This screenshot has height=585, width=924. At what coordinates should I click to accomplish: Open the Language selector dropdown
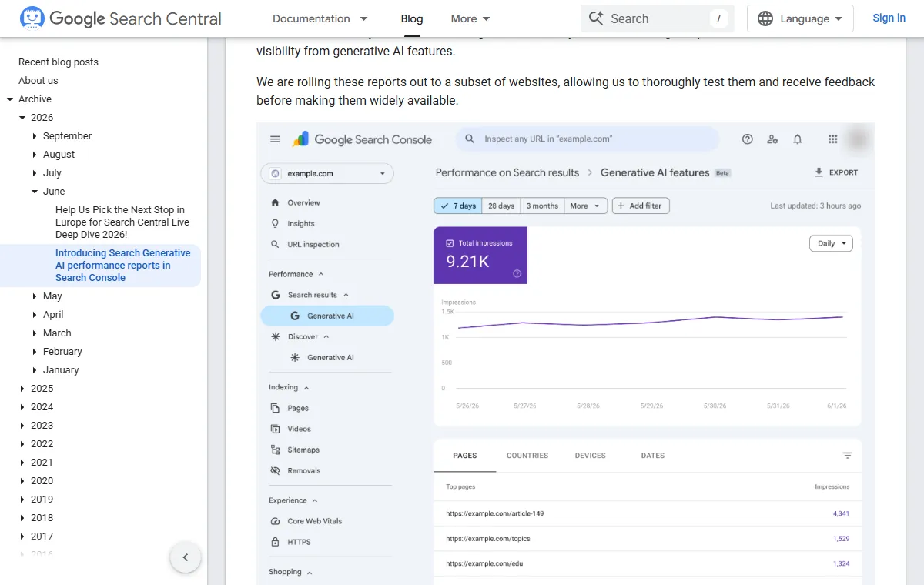point(800,18)
